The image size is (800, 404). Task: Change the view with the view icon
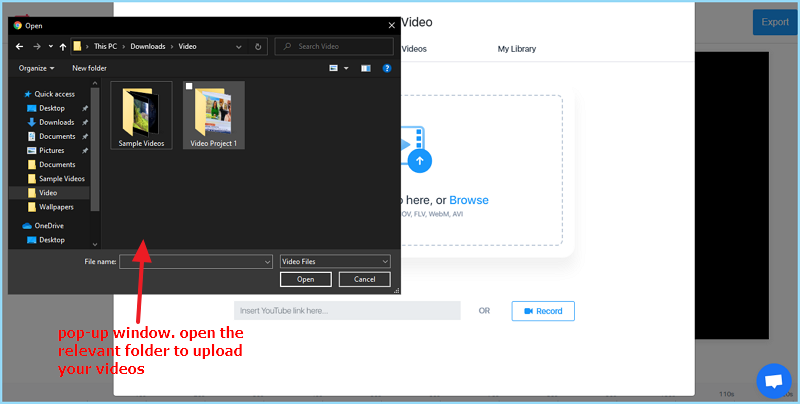(x=334, y=68)
